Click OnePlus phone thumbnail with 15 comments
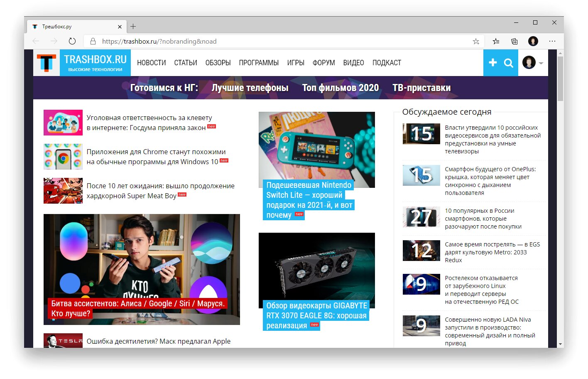 (x=421, y=175)
